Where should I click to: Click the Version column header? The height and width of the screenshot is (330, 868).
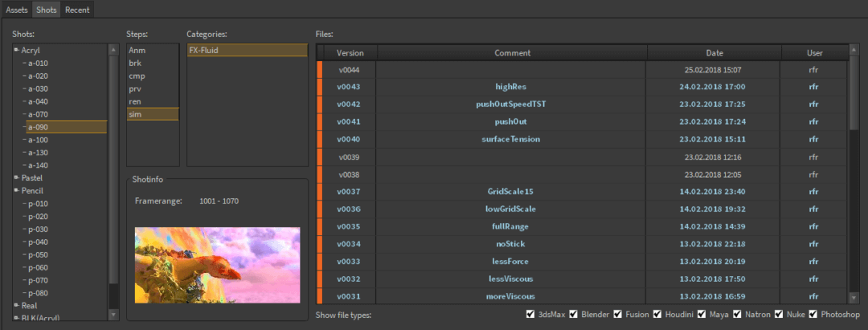pyautogui.click(x=350, y=53)
